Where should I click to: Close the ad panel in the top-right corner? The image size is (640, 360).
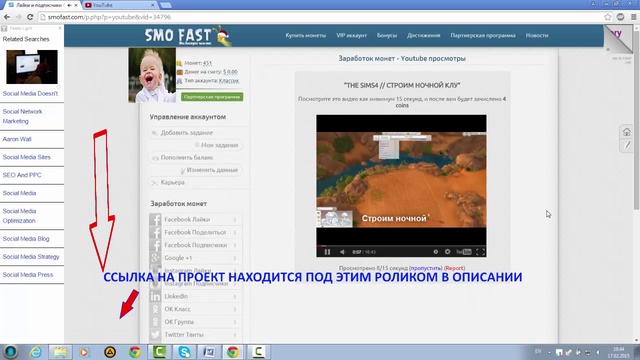(x=608, y=49)
